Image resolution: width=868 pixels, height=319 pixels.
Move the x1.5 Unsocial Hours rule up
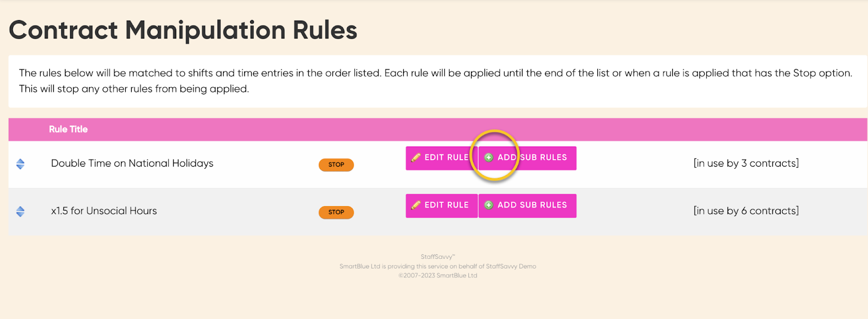point(21,209)
